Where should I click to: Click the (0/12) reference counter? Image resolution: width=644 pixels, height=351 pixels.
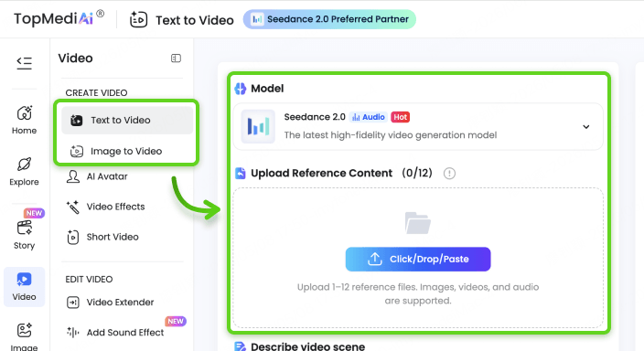coord(417,173)
